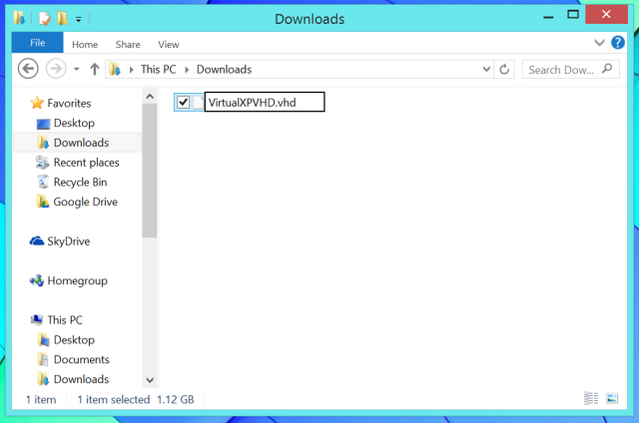Click the Properties icon in quick access toolbar

coord(44,18)
